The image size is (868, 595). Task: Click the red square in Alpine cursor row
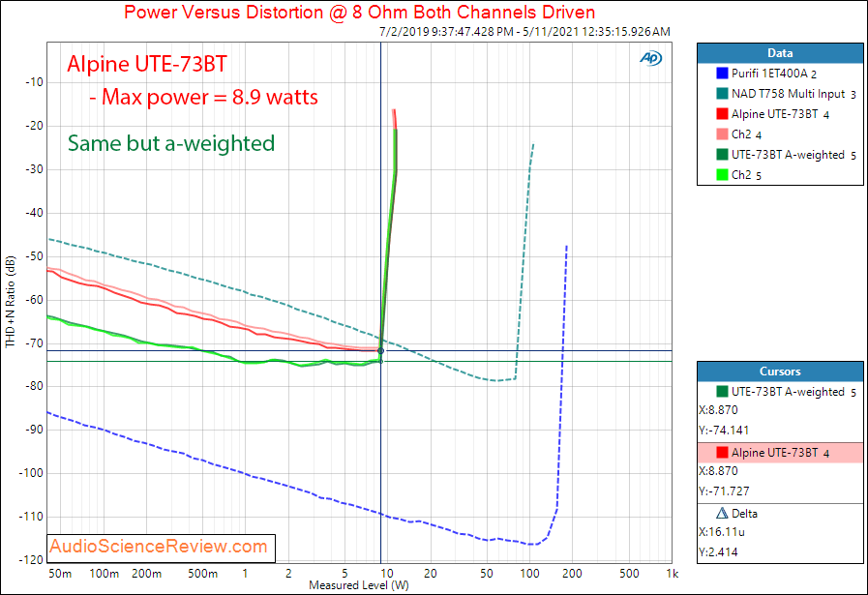[x=722, y=452]
